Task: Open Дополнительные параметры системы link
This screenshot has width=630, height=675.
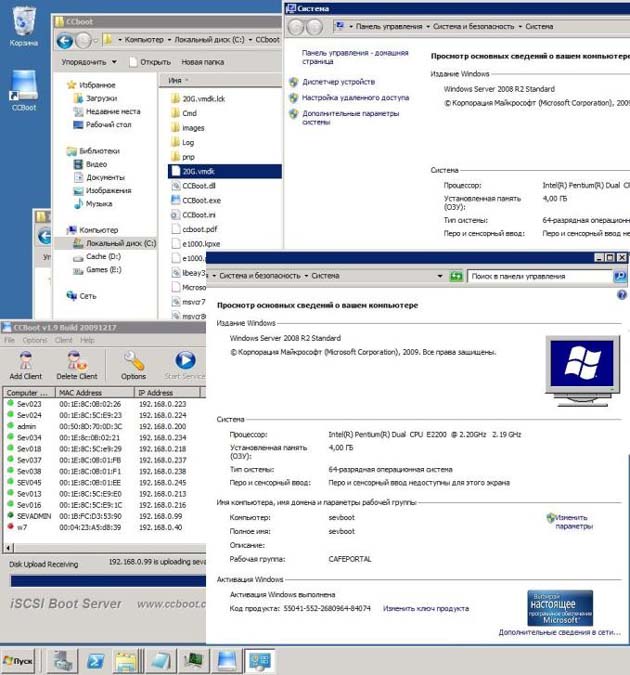Action: pos(351,118)
